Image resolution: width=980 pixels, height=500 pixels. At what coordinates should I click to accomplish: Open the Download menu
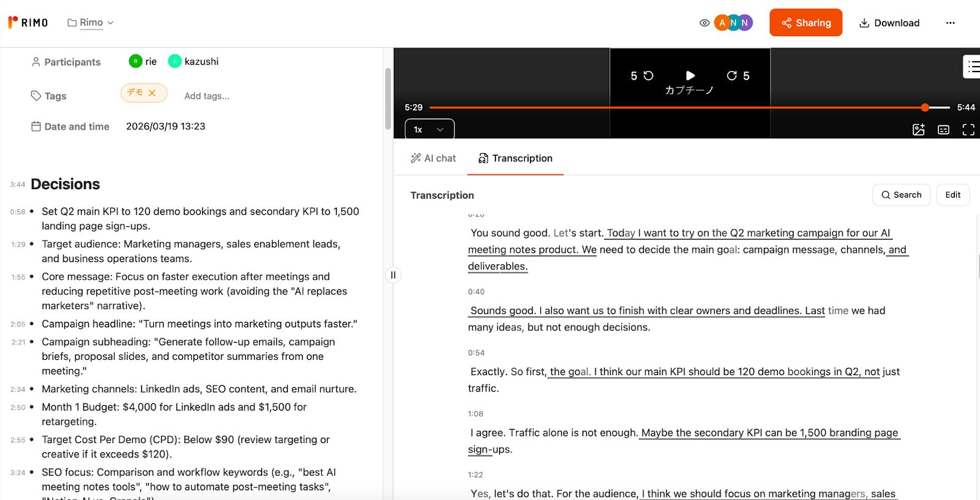pos(889,23)
